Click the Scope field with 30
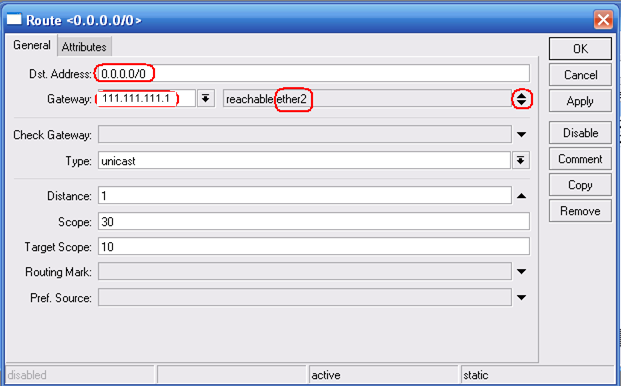 (314, 221)
